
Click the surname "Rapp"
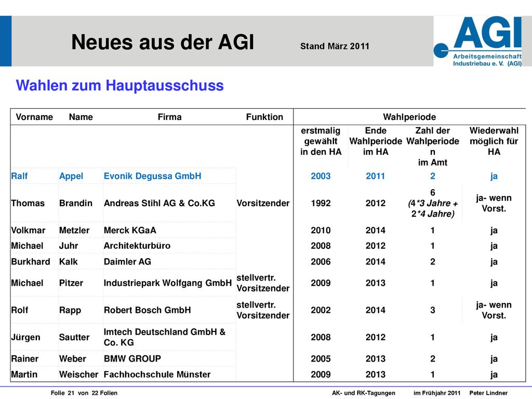pyautogui.click(x=70, y=310)
